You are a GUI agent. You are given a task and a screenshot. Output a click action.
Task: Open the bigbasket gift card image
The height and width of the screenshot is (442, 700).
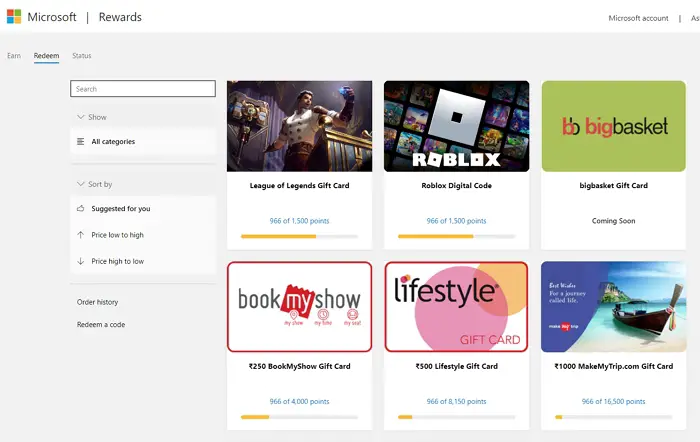tap(614, 126)
